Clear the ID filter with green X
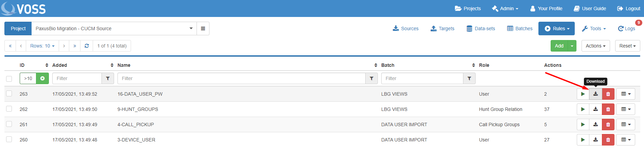 pyautogui.click(x=42, y=78)
